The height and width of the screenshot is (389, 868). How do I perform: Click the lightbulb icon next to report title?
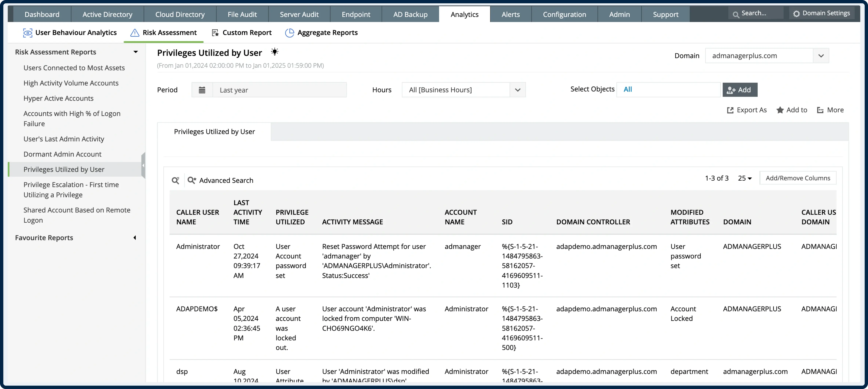pyautogui.click(x=274, y=51)
